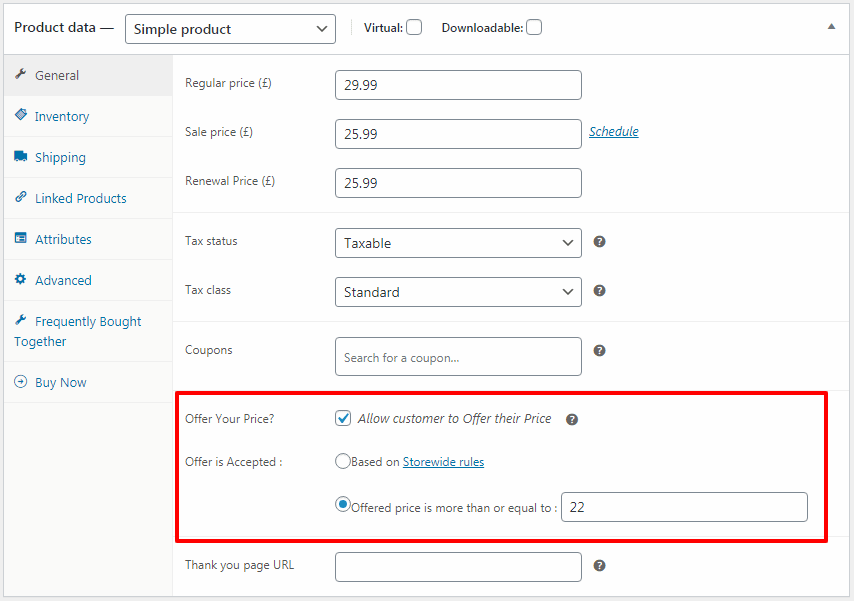Open the Frequently Bought Together tab

[x=88, y=331]
